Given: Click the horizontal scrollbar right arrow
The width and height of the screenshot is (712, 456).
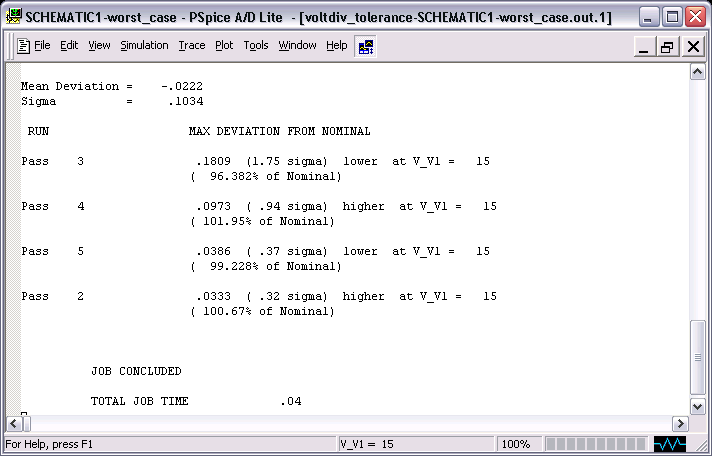Looking at the screenshot, I should click(x=680, y=424).
